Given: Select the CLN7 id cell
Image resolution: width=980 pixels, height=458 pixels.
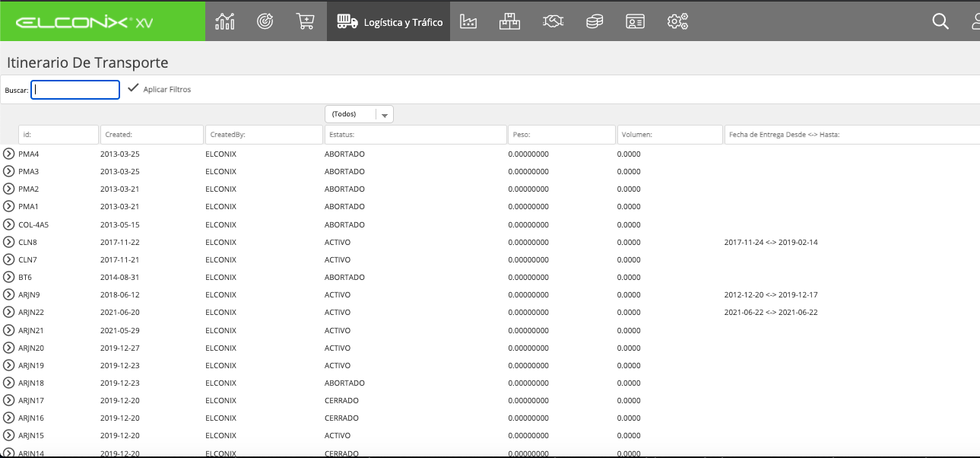Looking at the screenshot, I should [x=28, y=259].
